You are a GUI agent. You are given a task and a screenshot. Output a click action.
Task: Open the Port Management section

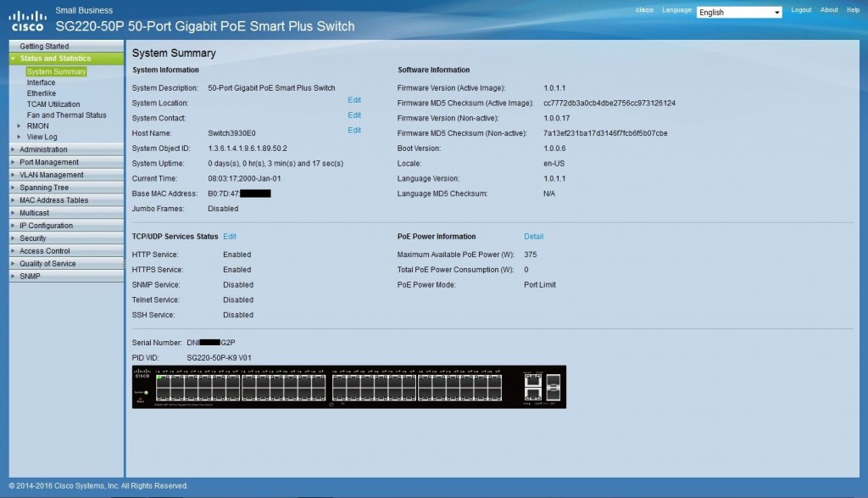pyautogui.click(x=48, y=162)
